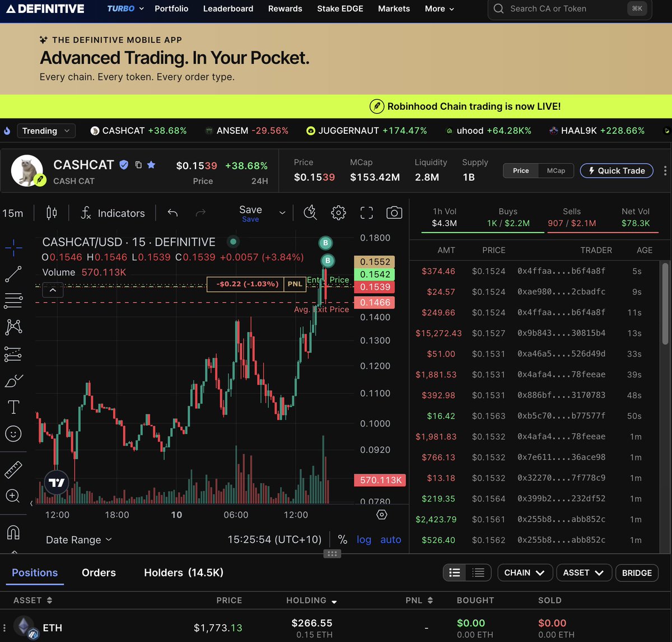Image resolution: width=672 pixels, height=642 pixels.
Task: Open the Rewards page
Action: click(285, 9)
